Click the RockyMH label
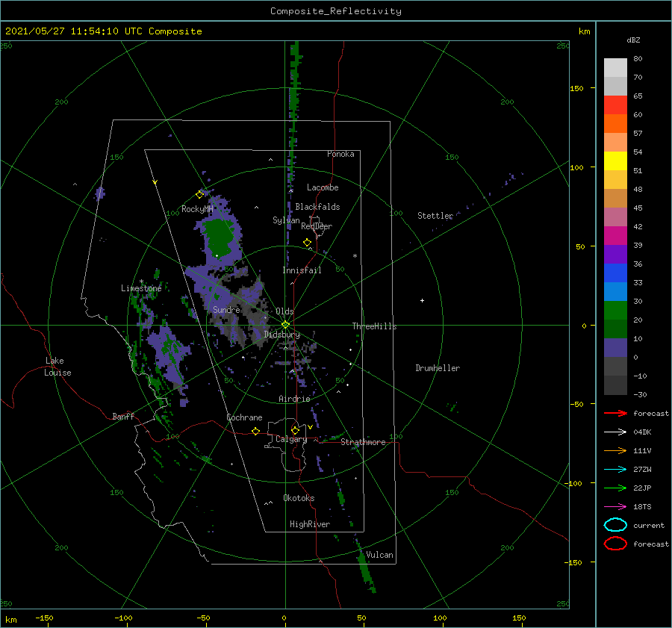The width and height of the screenshot is (672, 628). point(197,209)
